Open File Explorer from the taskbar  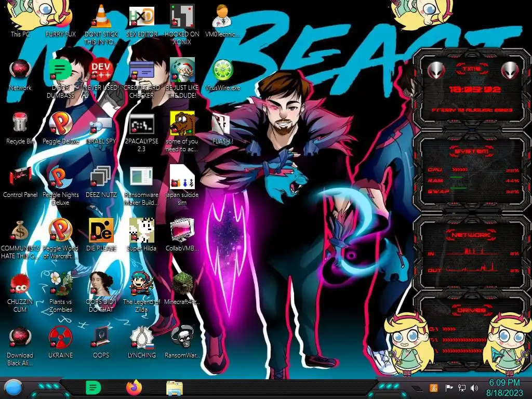[x=175, y=388]
